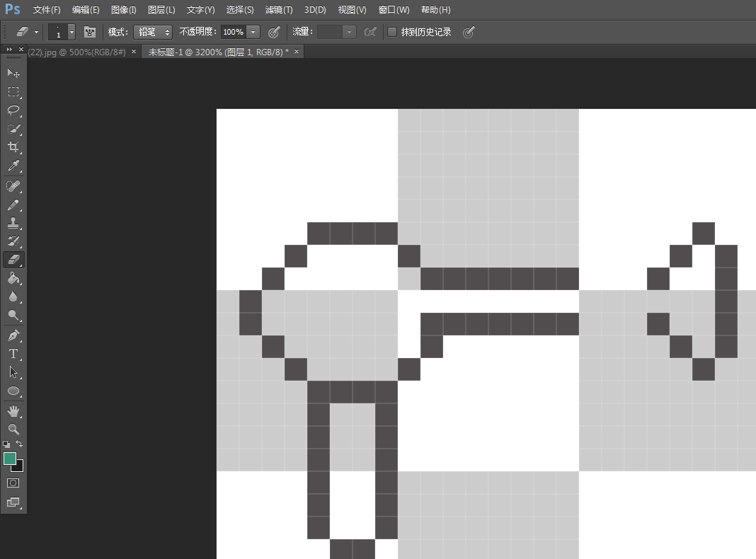Choose the Eyedropper tool
This screenshot has width=756, height=559.
click(x=13, y=166)
